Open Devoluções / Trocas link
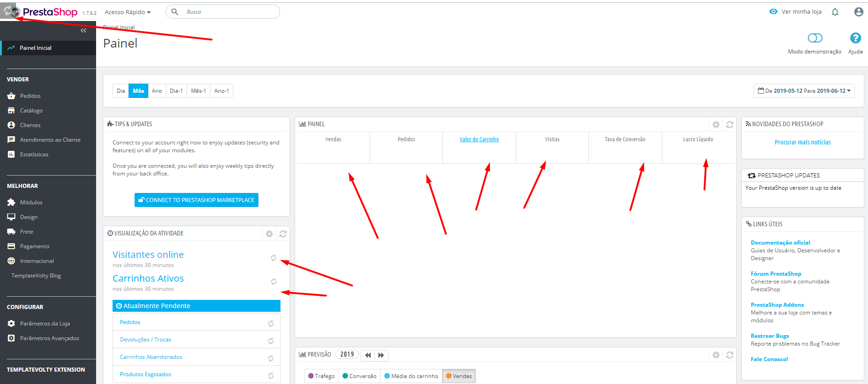The image size is (868, 384). pyautogui.click(x=146, y=340)
